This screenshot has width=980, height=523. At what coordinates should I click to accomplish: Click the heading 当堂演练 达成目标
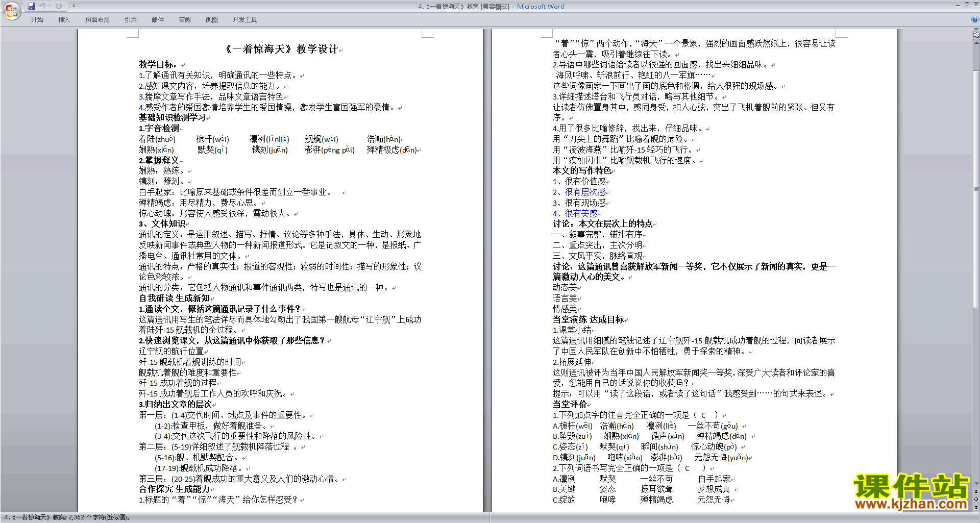point(588,320)
